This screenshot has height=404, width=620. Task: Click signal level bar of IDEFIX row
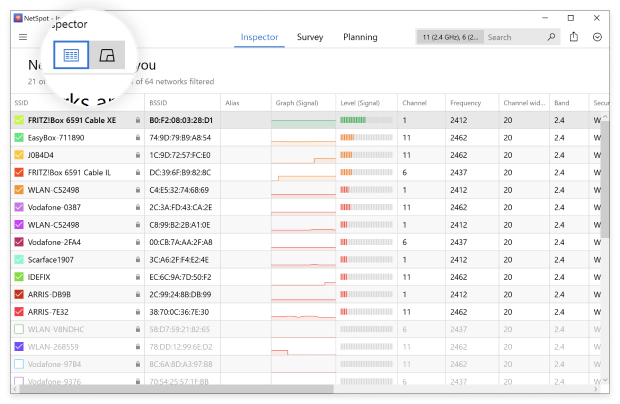click(366, 277)
